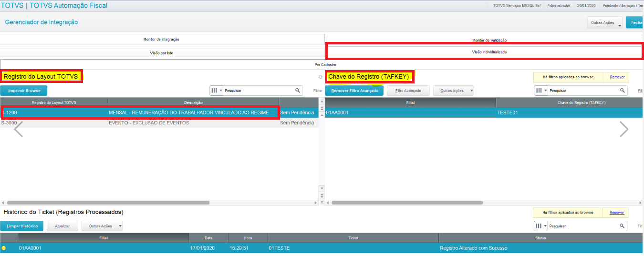Select the S-3000 record cell
This screenshot has height=256, width=644.
coord(54,123)
